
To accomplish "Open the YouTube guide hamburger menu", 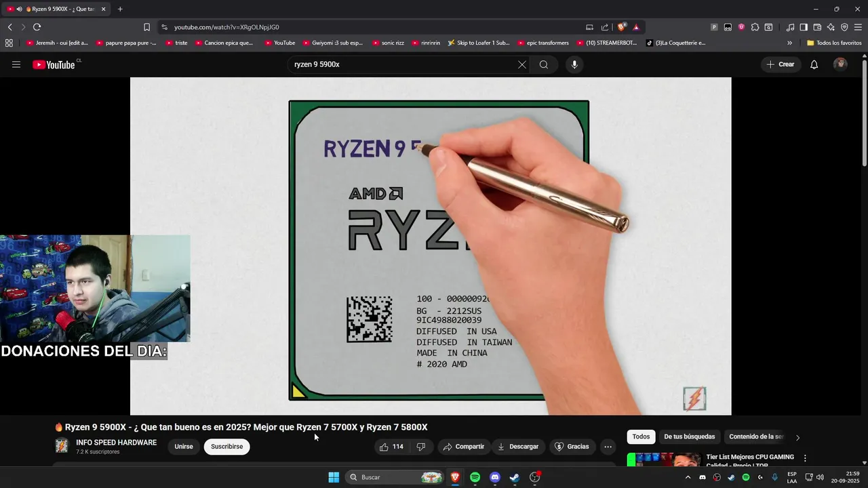I will [16, 64].
